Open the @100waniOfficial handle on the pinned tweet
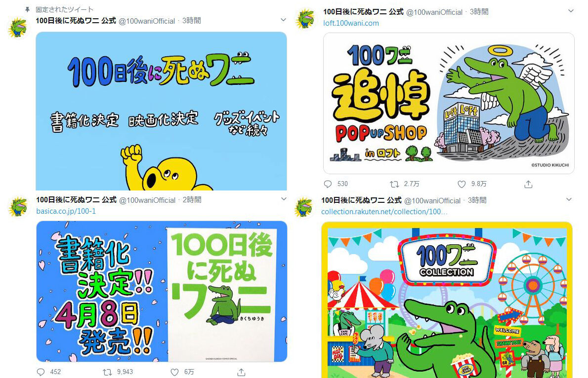The width and height of the screenshot is (588, 378). click(x=147, y=21)
